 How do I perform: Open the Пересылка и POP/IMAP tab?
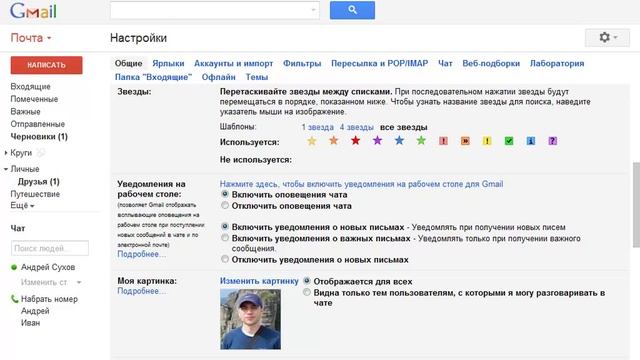(x=380, y=63)
